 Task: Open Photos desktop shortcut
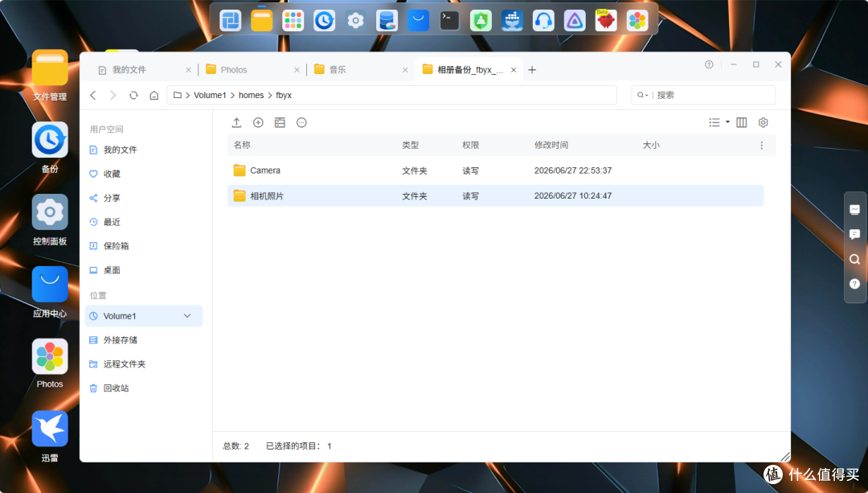(x=50, y=364)
